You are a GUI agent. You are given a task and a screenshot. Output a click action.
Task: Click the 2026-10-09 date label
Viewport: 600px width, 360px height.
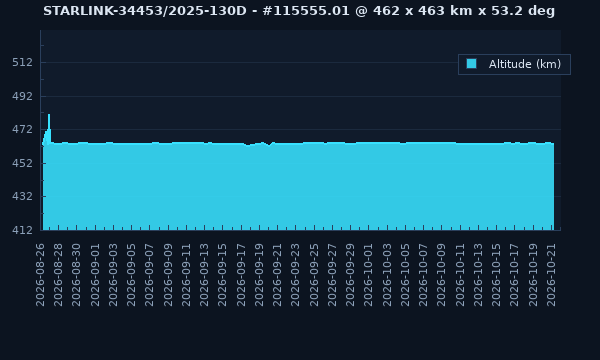point(442,275)
